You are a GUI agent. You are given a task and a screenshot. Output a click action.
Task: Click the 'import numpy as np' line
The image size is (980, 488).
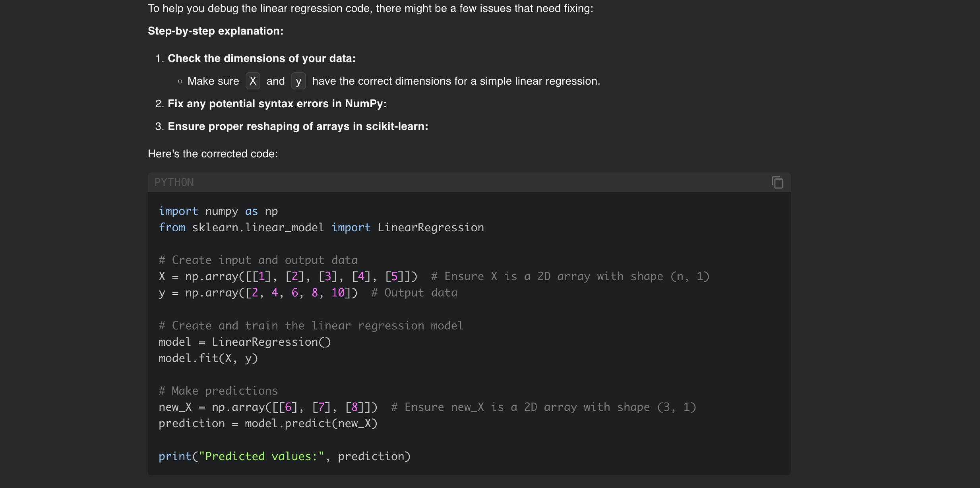pyautogui.click(x=218, y=211)
